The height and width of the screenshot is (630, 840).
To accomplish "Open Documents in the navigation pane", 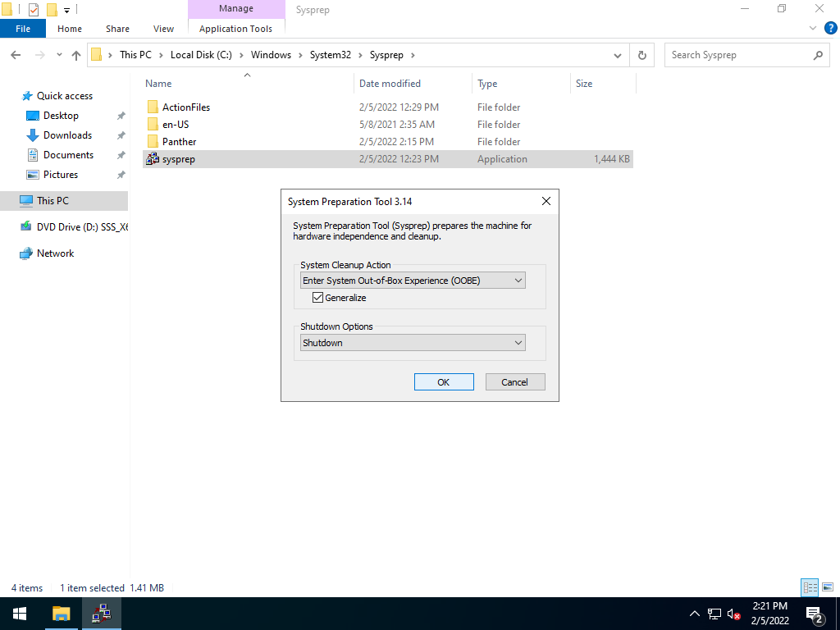I will click(x=69, y=155).
